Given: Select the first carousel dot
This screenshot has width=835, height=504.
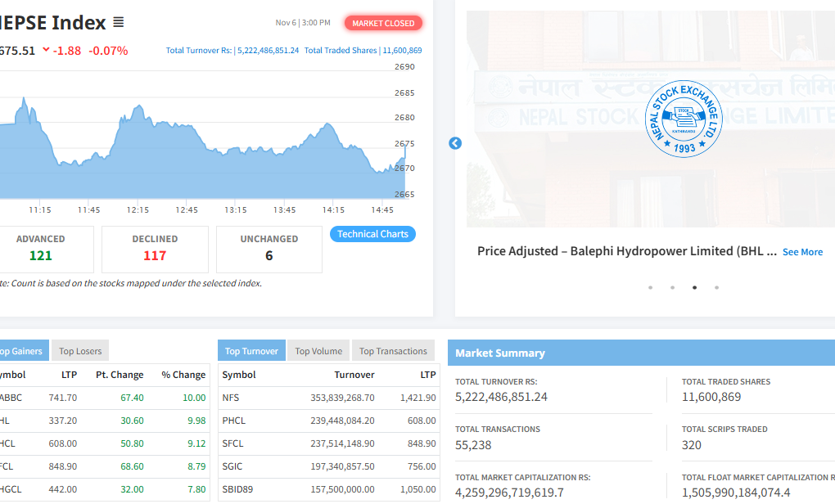Looking at the screenshot, I should click(x=650, y=287).
